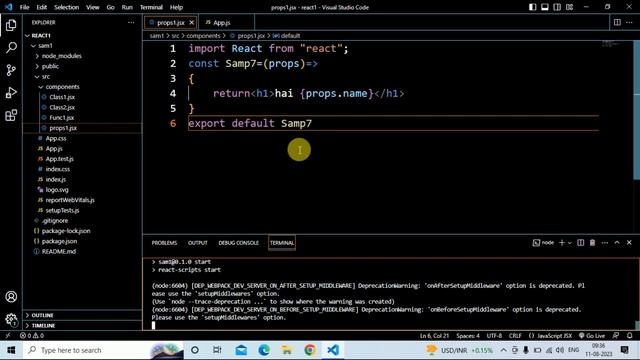
Task: Change indentation via Spaces: 4
Action: click(x=468, y=336)
